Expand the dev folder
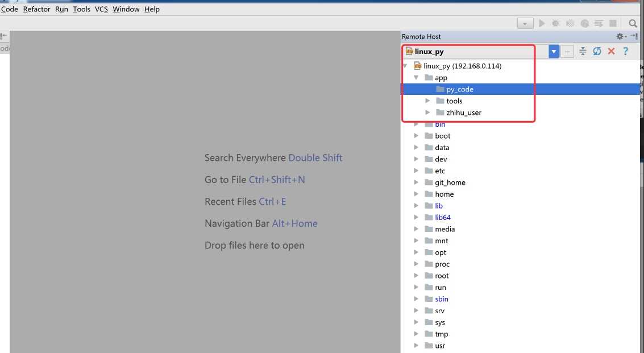Screen dimensions: 644x353 [x=416, y=159]
